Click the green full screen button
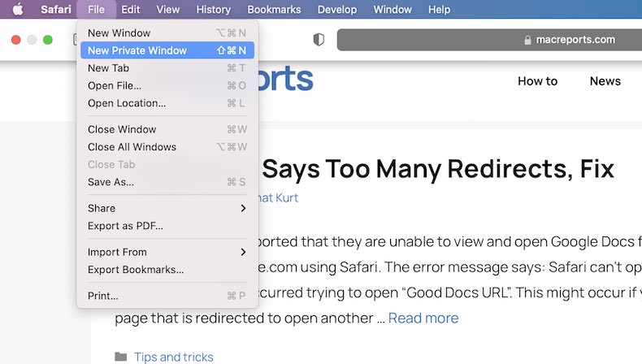The width and height of the screenshot is (642, 364). tap(48, 40)
